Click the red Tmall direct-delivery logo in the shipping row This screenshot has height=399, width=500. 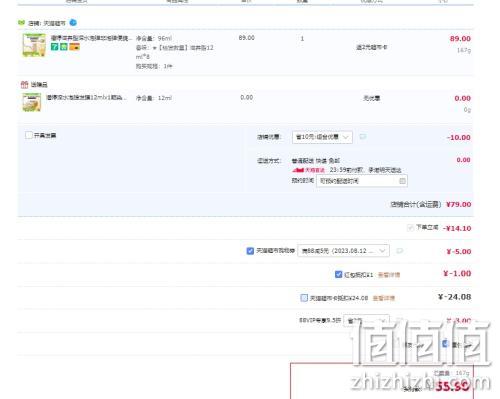[x=308, y=170]
